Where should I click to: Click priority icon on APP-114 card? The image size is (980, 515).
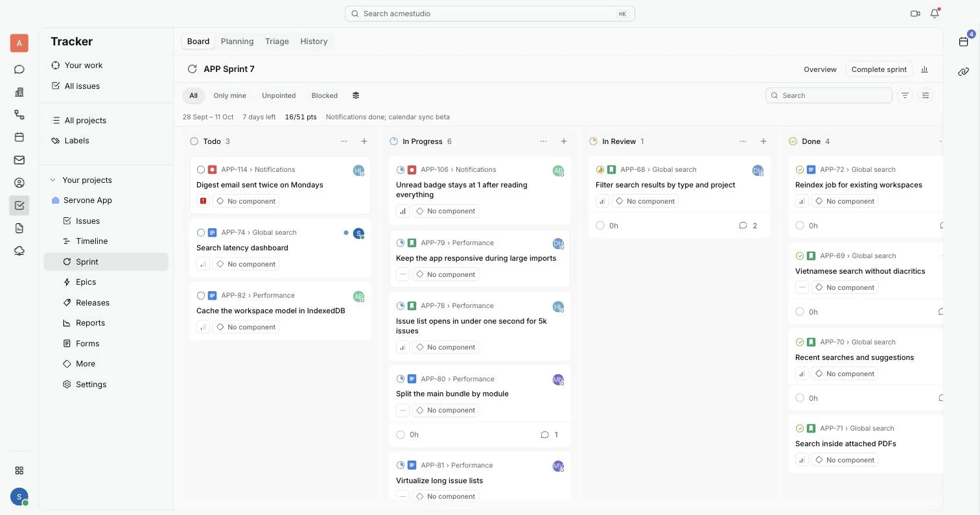pos(203,201)
